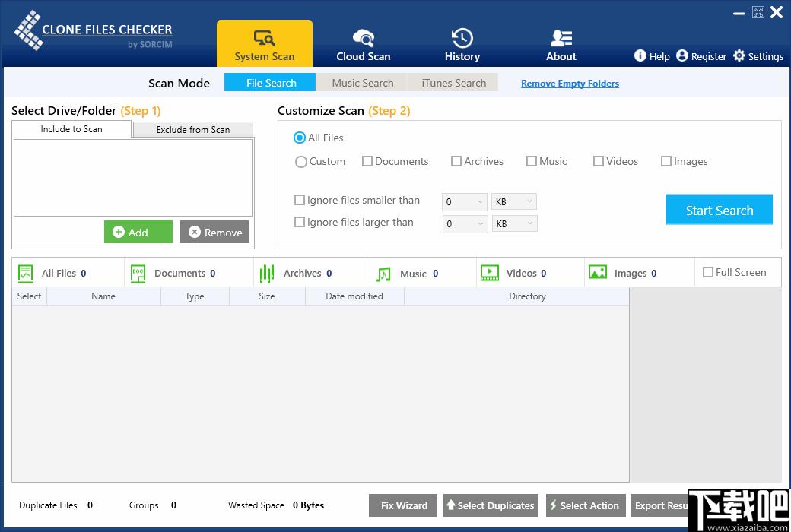
Task: Toggle the Full Screen checkbox
Action: click(708, 272)
